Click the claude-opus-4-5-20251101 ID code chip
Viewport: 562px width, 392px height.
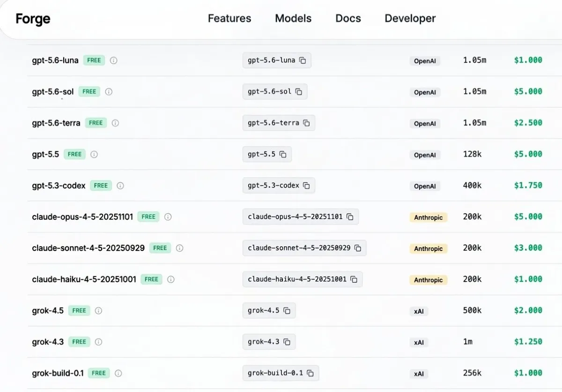(x=301, y=217)
